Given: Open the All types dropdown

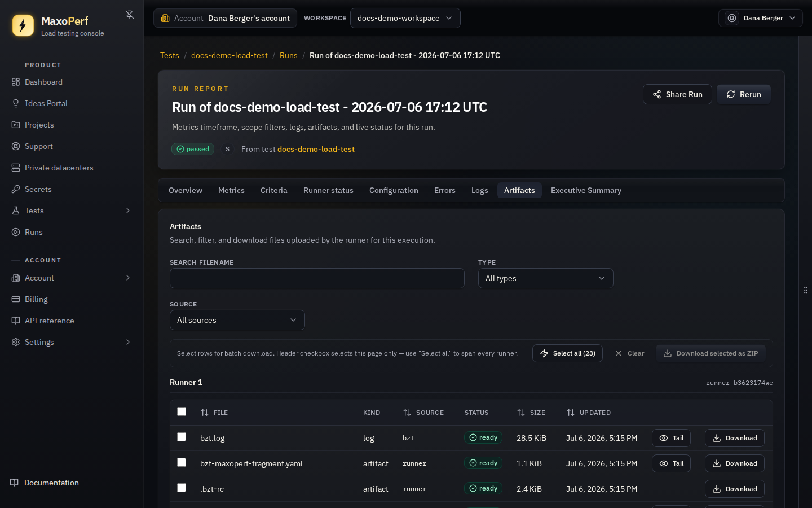Looking at the screenshot, I should tap(546, 278).
